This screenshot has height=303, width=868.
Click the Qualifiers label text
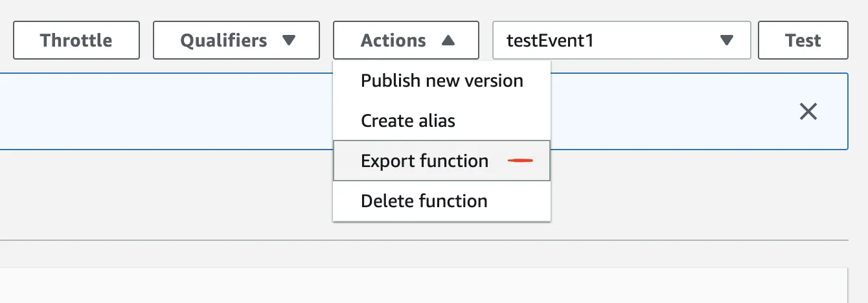coord(223,40)
